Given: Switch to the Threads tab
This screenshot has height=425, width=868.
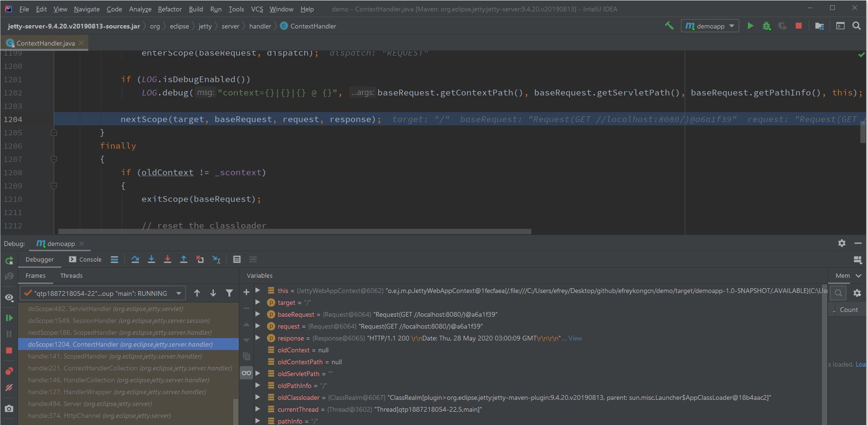Looking at the screenshot, I should coord(71,275).
